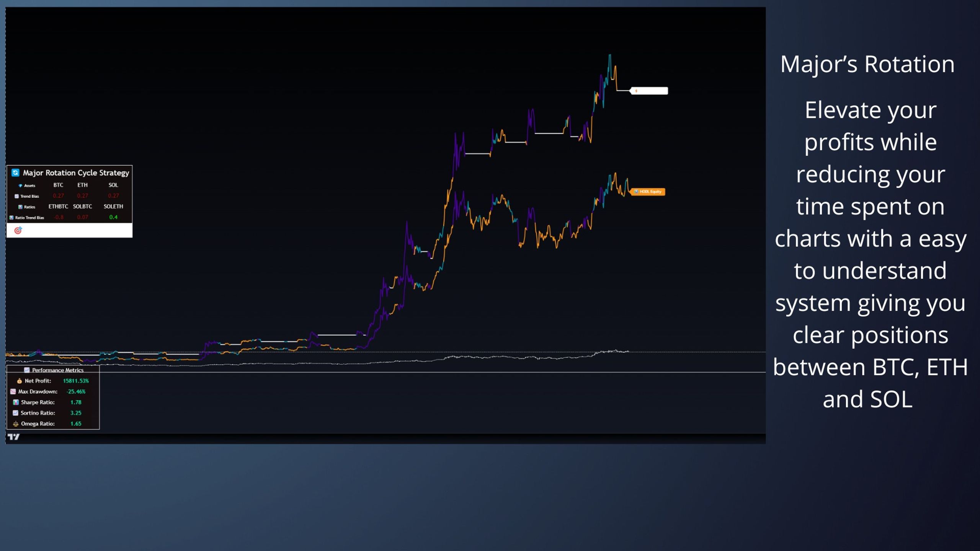Click the red target dart icon
The image size is (980, 551).
pos(18,230)
